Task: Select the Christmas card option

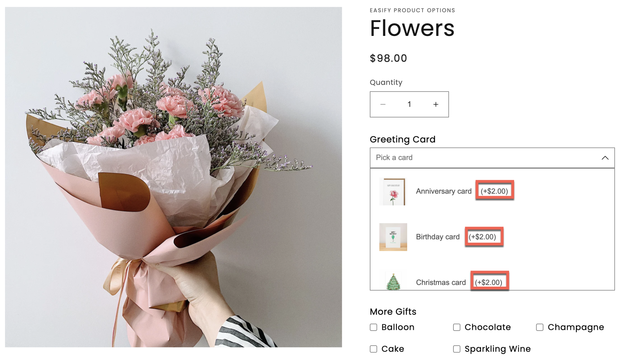Action: tap(441, 282)
